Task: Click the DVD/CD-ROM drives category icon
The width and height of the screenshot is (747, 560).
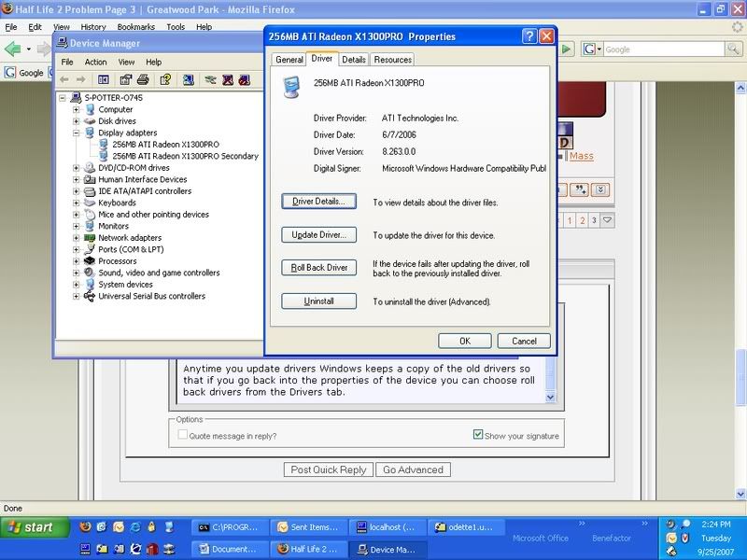Action: tap(90, 168)
